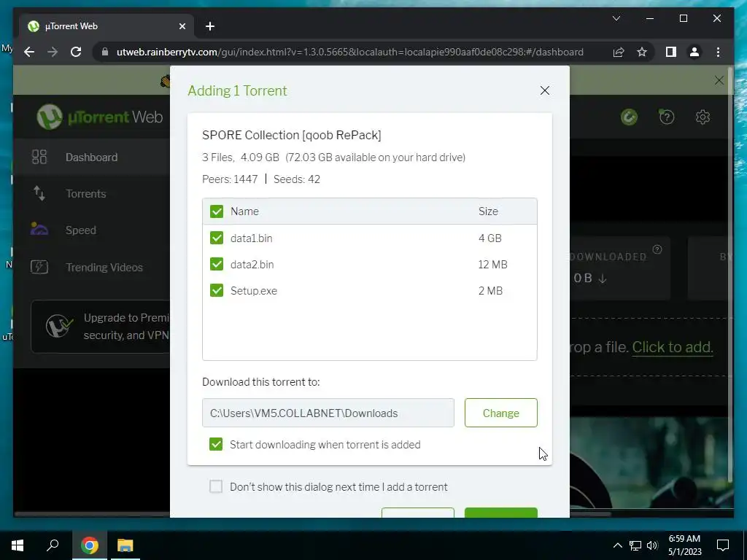This screenshot has height=560, width=747.
Task: Click the Speed gauge icon
Action: tap(39, 229)
